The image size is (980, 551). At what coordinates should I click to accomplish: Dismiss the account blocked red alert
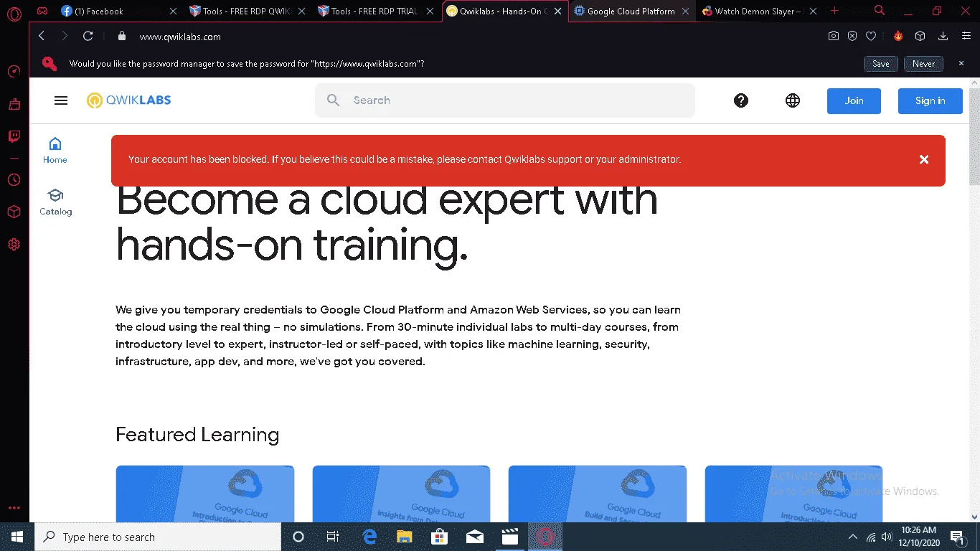[924, 159]
